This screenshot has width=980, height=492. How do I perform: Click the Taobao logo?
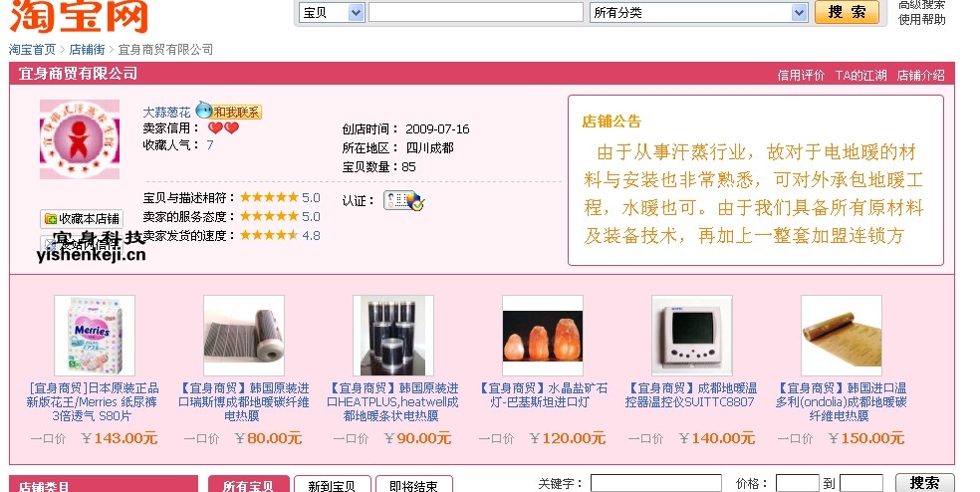point(79,16)
